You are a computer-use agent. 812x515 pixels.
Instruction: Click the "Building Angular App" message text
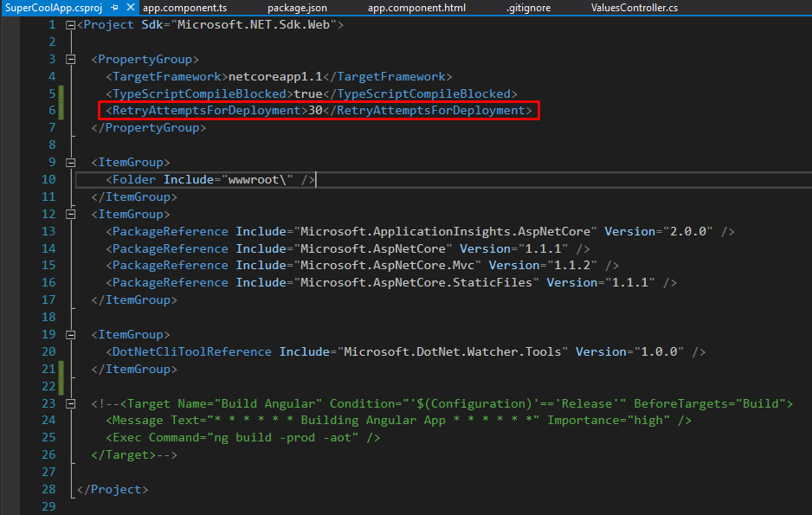click(x=373, y=421)
